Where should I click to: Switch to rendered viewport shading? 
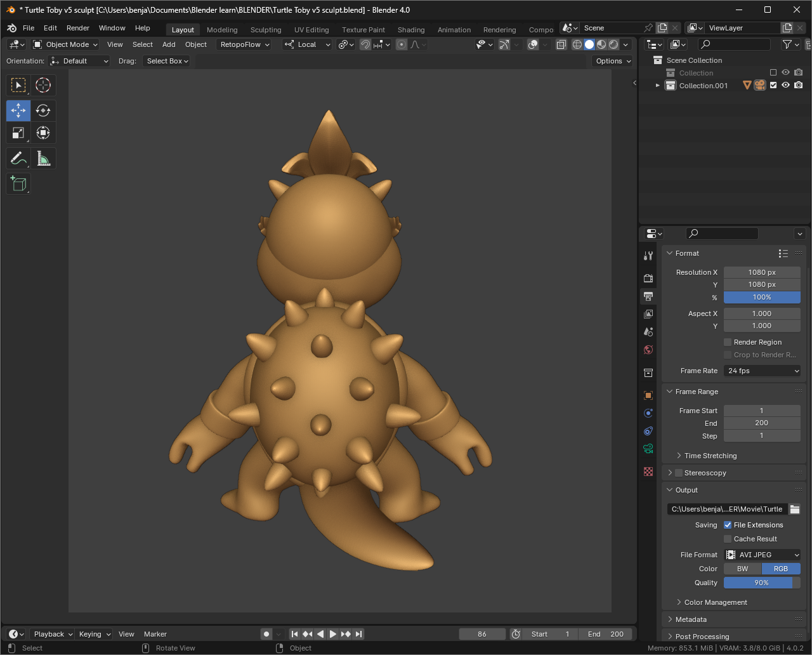click(613, 44)
